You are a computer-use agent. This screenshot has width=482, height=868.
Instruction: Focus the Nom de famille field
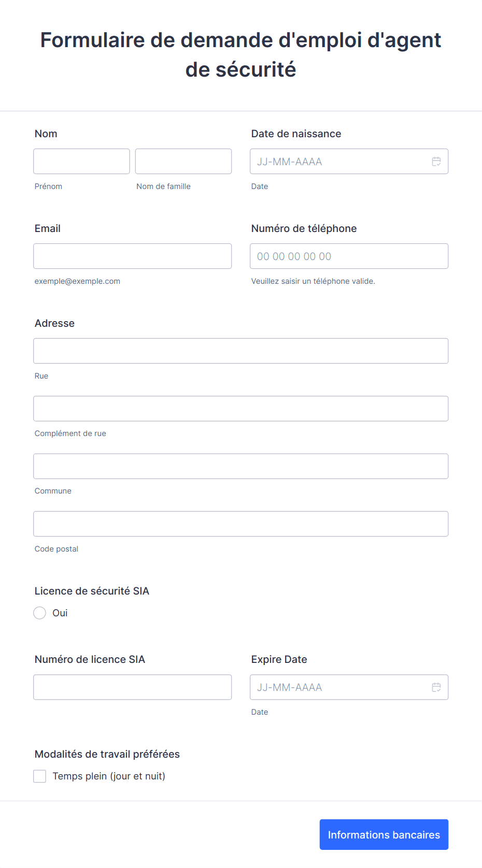click(183, 162)
